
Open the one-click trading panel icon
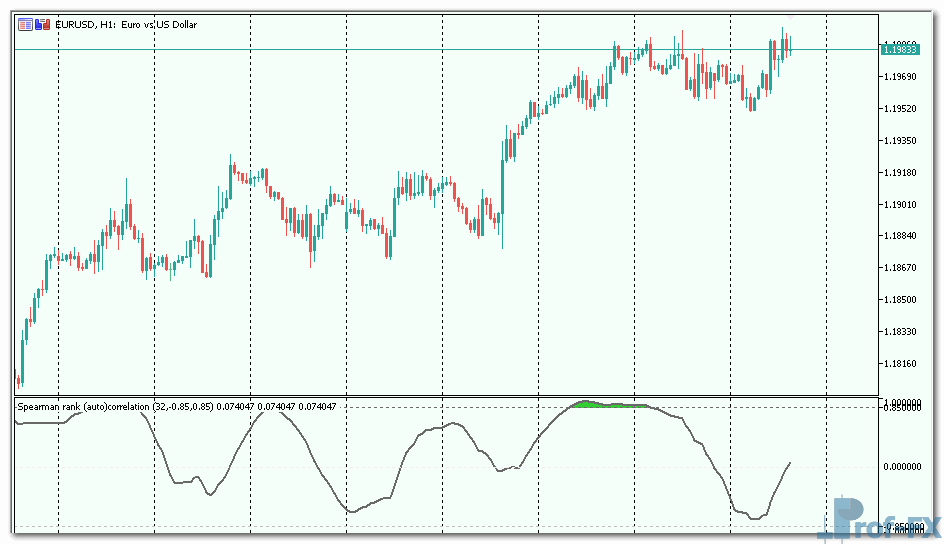coord(24,24)
